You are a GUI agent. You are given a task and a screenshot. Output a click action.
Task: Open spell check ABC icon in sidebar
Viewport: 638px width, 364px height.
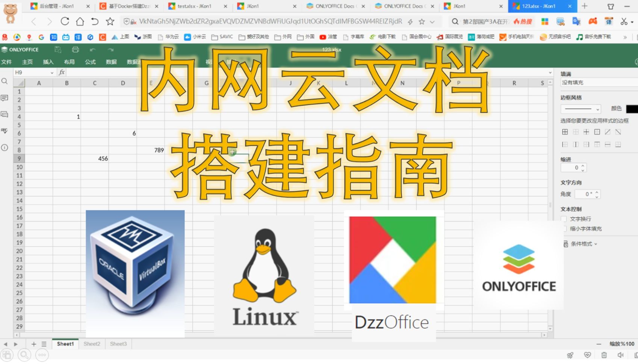tap(5, 131)
